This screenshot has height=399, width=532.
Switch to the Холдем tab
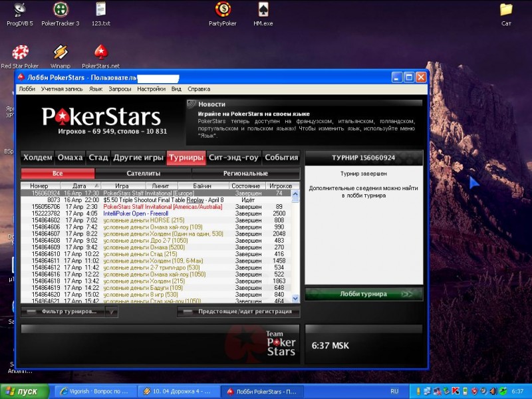38,158
